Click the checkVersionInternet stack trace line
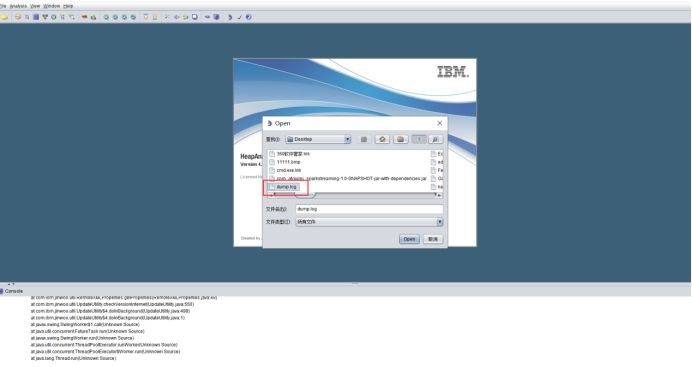Image resolution: width=692 pixels, height=367 pixels. point(112,304)
